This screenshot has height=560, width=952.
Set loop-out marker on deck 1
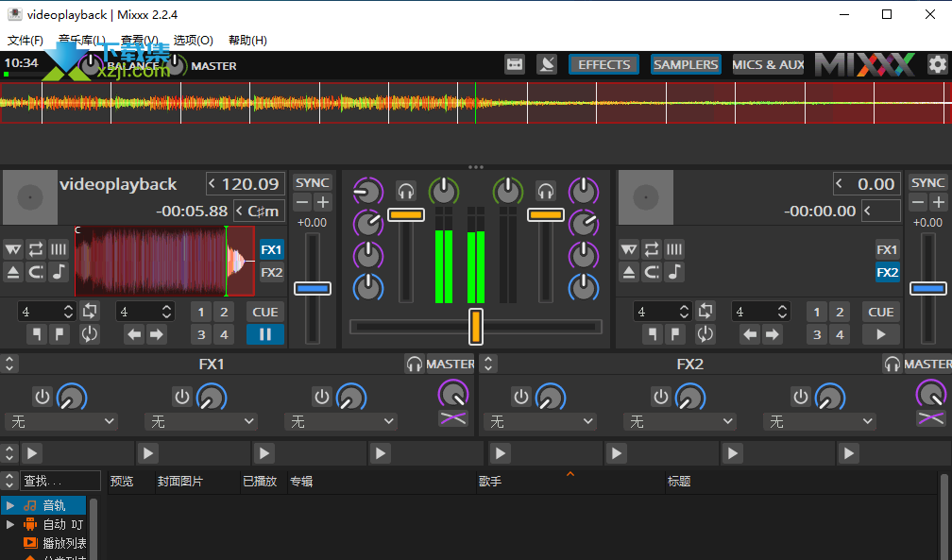pyautogui.click(x=59, y=334)
